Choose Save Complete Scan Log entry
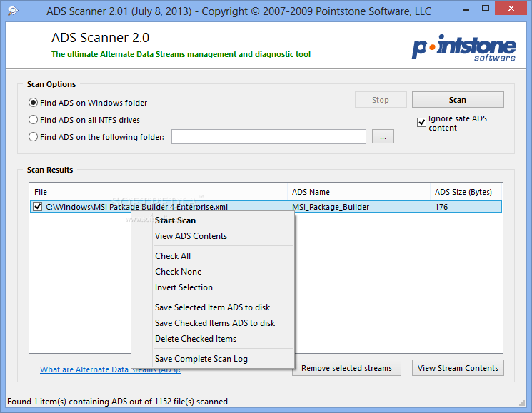 pos(212,359)
